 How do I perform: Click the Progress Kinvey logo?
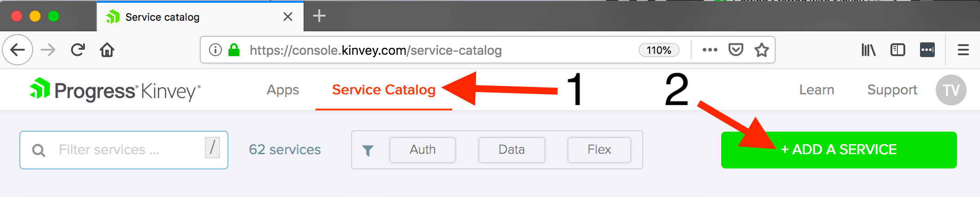point(115,90)
